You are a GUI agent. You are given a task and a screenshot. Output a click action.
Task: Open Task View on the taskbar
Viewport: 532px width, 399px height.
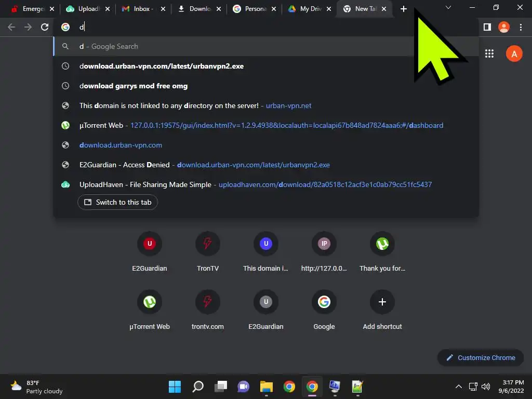(x=220, y=387)
